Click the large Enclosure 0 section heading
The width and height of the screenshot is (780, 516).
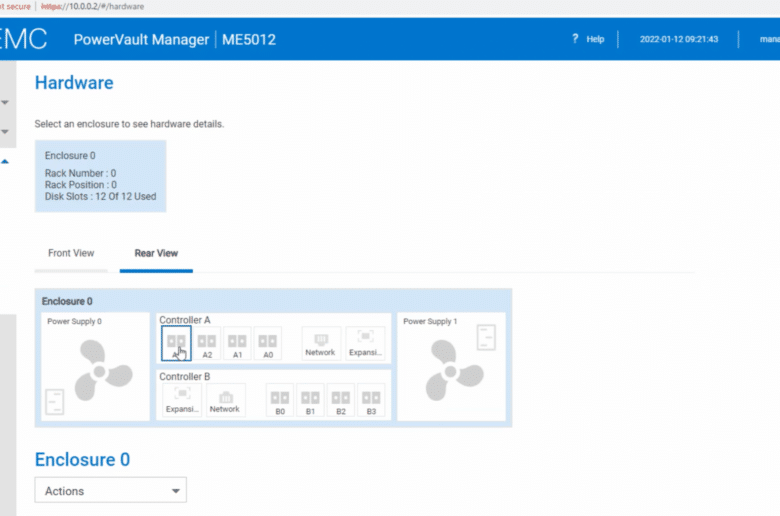click(x=83, y=459)
